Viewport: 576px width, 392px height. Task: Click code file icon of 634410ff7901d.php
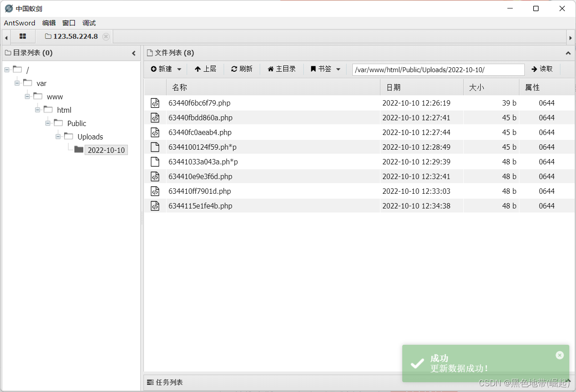(x=155, y=191)
